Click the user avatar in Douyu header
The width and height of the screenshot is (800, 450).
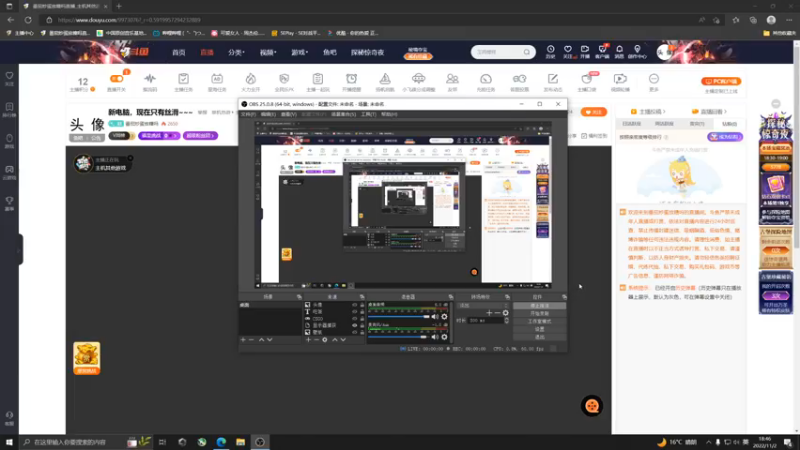pos(664,52)
